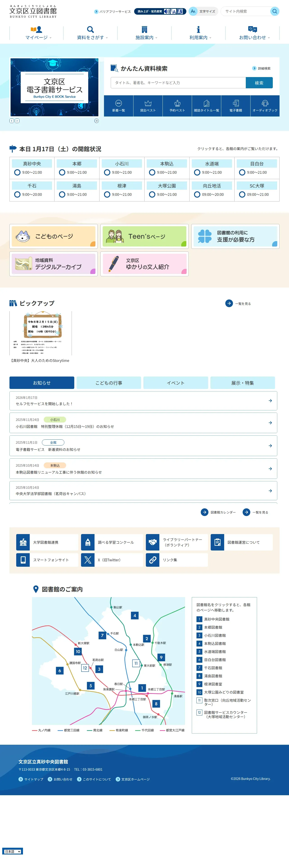Screen dimensions: 289x868
Task: Click the 調べる学習コンクール icon
Action: 88,543
